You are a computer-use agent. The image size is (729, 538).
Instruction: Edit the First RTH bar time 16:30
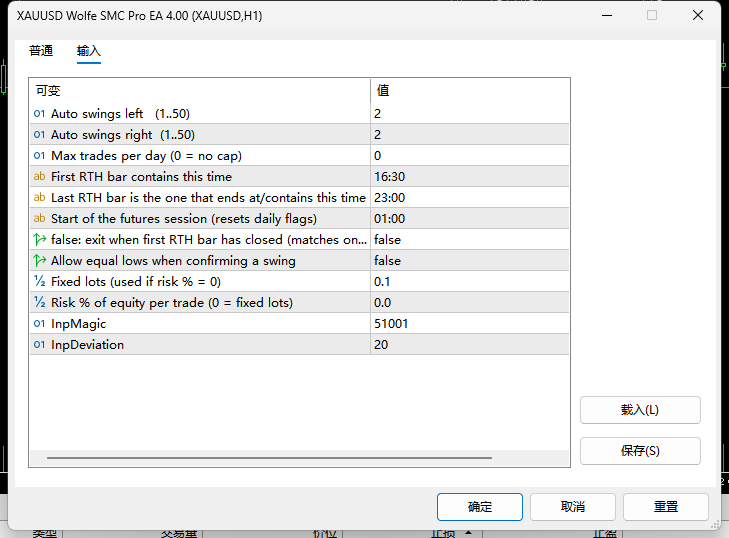tap(470, 176)
